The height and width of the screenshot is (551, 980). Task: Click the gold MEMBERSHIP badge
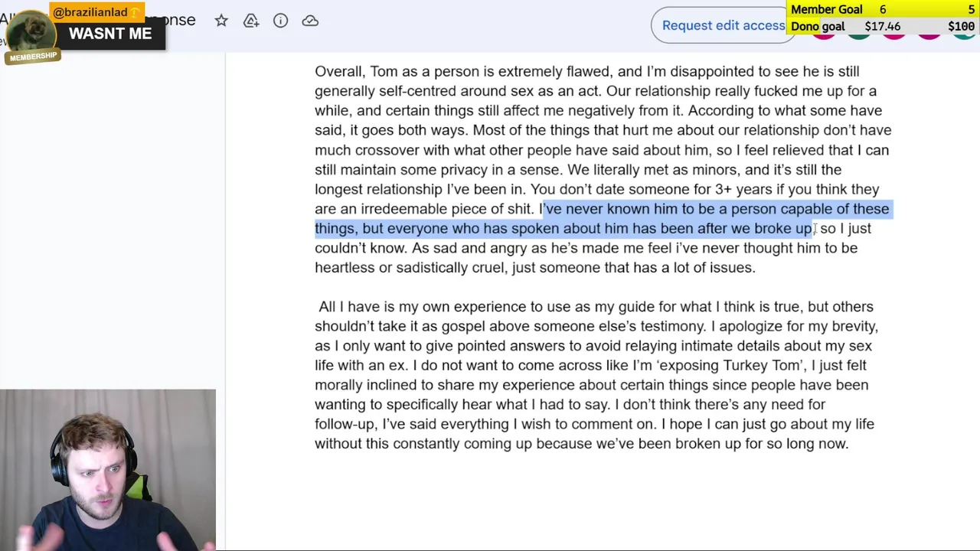click(33, 57)
